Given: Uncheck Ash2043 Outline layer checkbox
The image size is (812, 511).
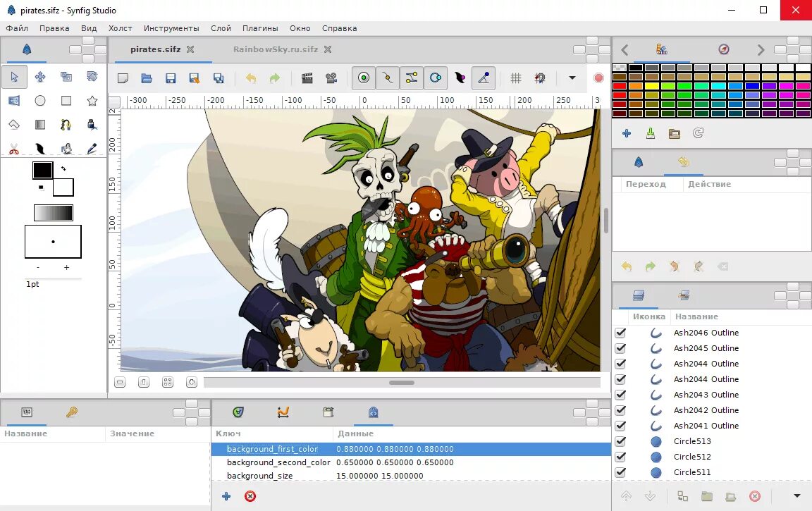Looking at the screenshot, I should (x=620, y=395).
